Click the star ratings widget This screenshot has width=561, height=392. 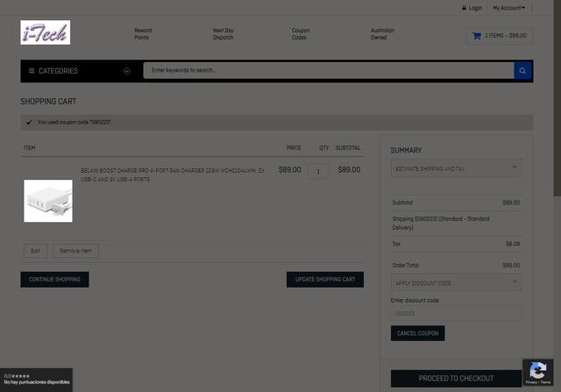[x=36, y=380]
